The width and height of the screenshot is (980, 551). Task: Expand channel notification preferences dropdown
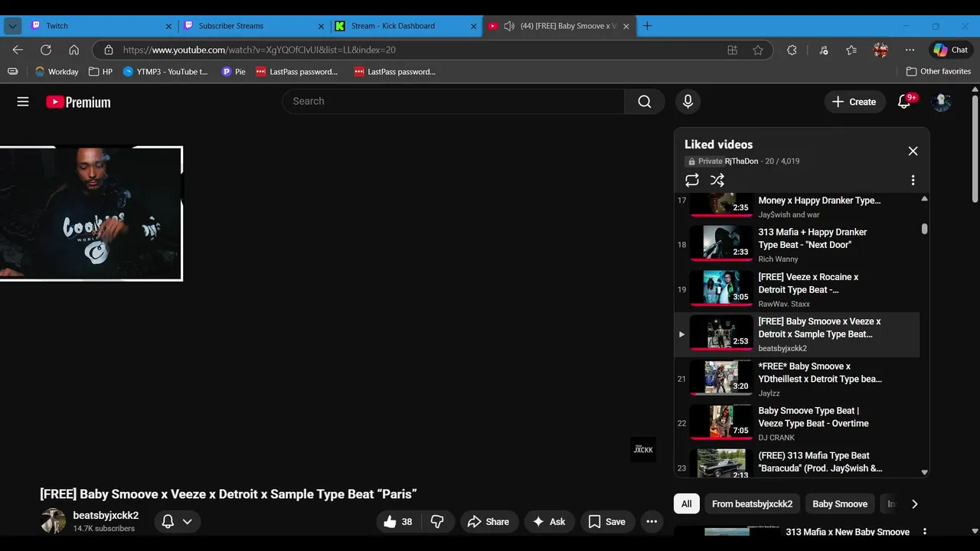[178, 522]
